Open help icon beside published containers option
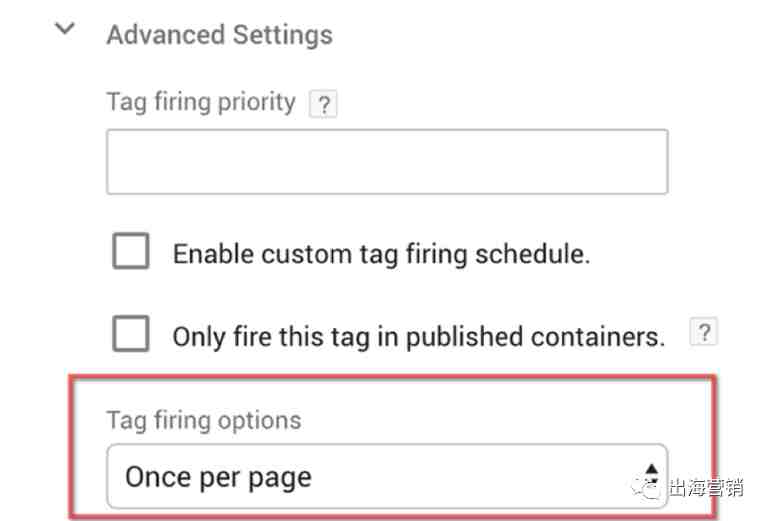This screenshot has height=521, width=768. click(x=704, y=334)
